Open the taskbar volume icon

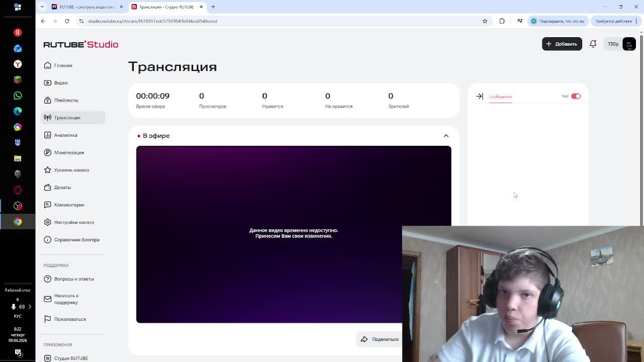(21, 307)
